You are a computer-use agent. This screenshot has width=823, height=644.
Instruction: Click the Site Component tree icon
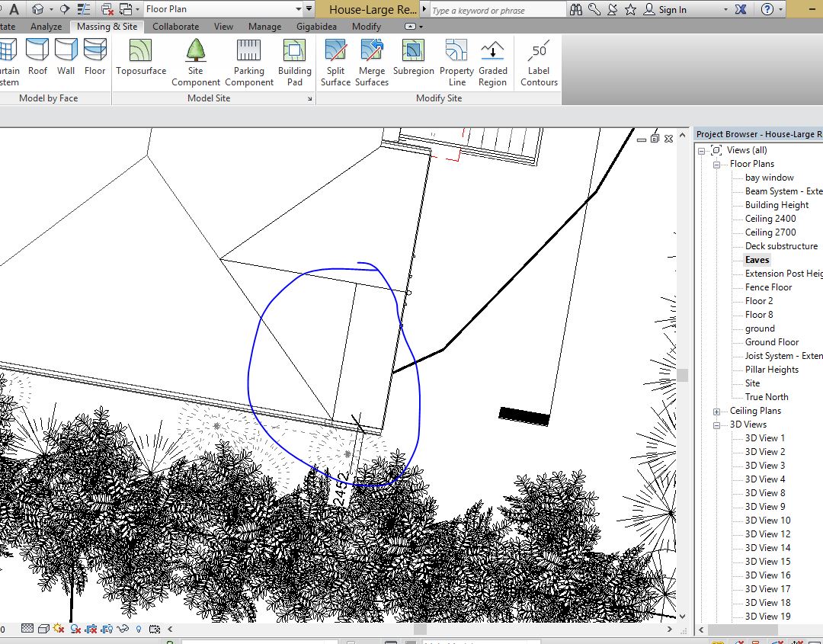pyautogui.click(x=196, y=51)
